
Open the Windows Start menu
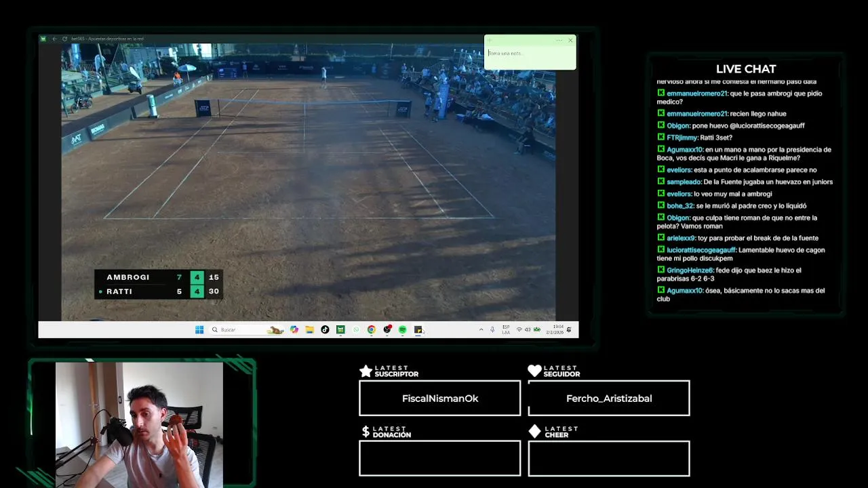point(199,329)
